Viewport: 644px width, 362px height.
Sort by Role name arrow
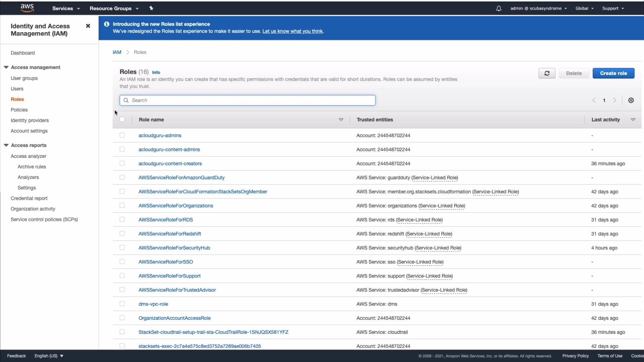coord(341,120)
